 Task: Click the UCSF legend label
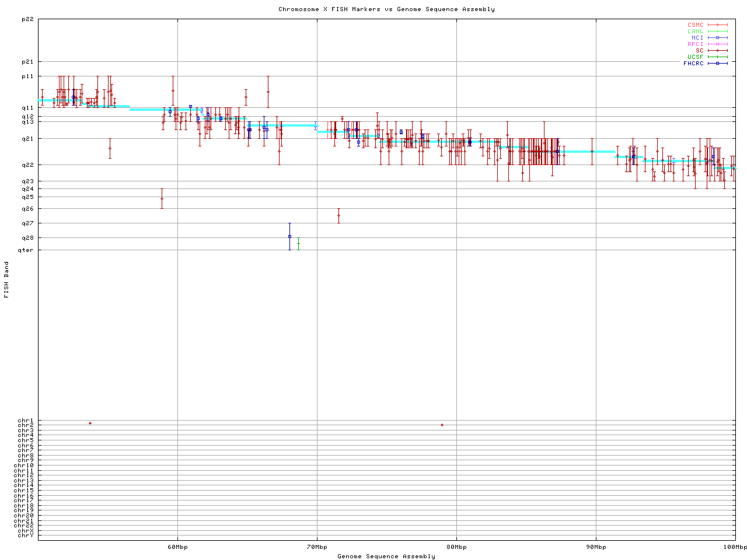tap(695, 57)
